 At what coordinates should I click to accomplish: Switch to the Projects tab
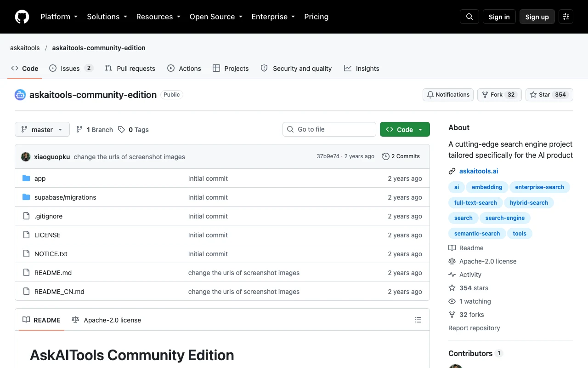[231, 69]
